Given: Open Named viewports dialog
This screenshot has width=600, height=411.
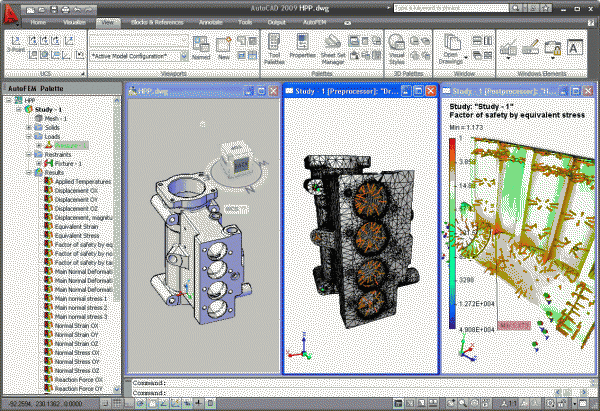Looking at the screenshot, I should [x=201, y=48].
